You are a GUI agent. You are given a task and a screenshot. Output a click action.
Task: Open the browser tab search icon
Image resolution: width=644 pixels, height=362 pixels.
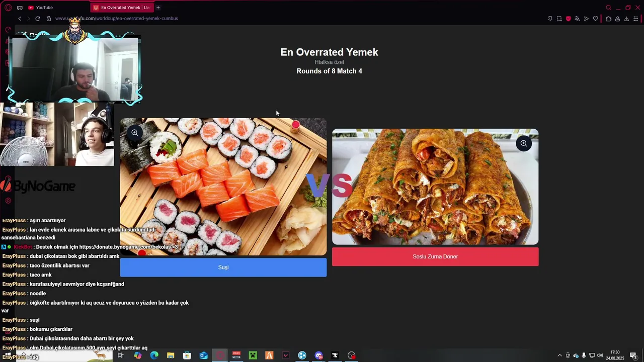pos(608,8)
